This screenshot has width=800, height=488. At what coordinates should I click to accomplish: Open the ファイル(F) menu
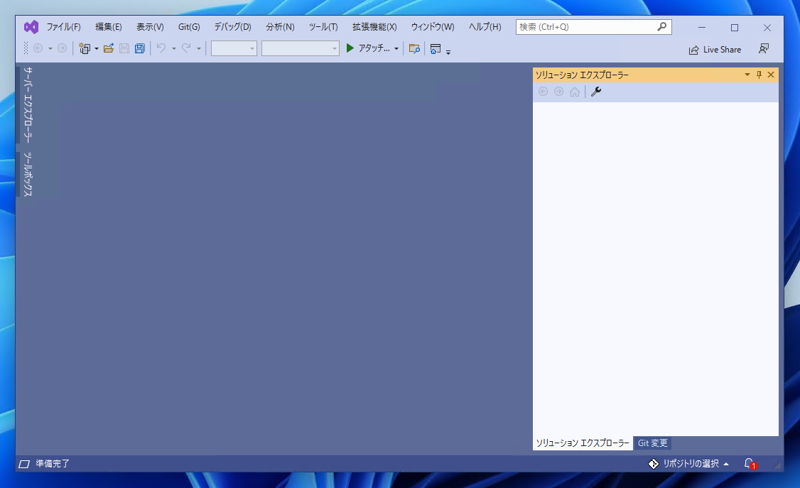(63, 27)
